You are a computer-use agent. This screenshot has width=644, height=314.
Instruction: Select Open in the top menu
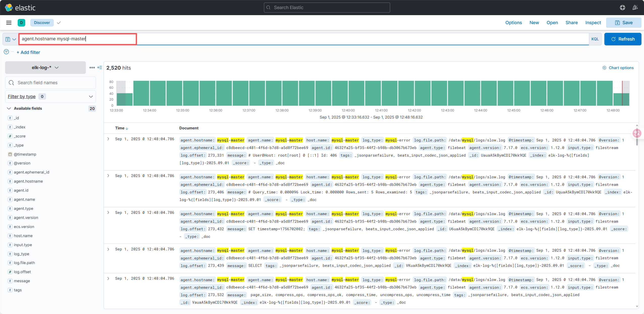click(552, 23)
